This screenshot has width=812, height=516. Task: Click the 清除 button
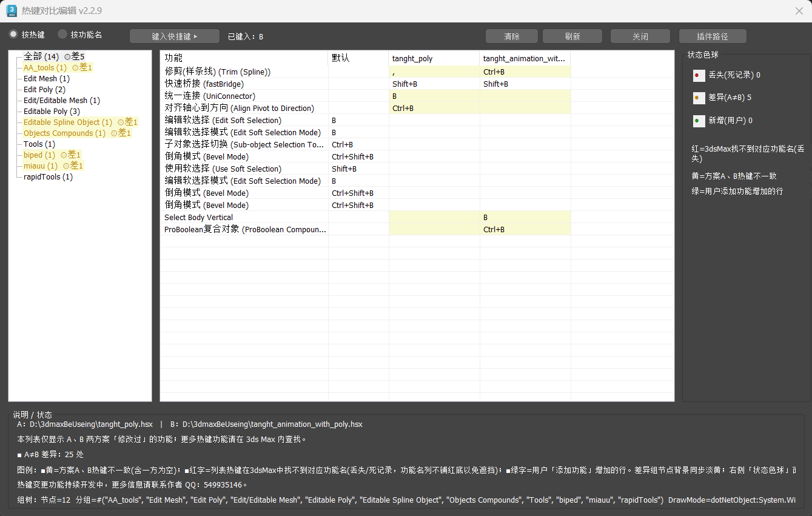coord(512,36)
